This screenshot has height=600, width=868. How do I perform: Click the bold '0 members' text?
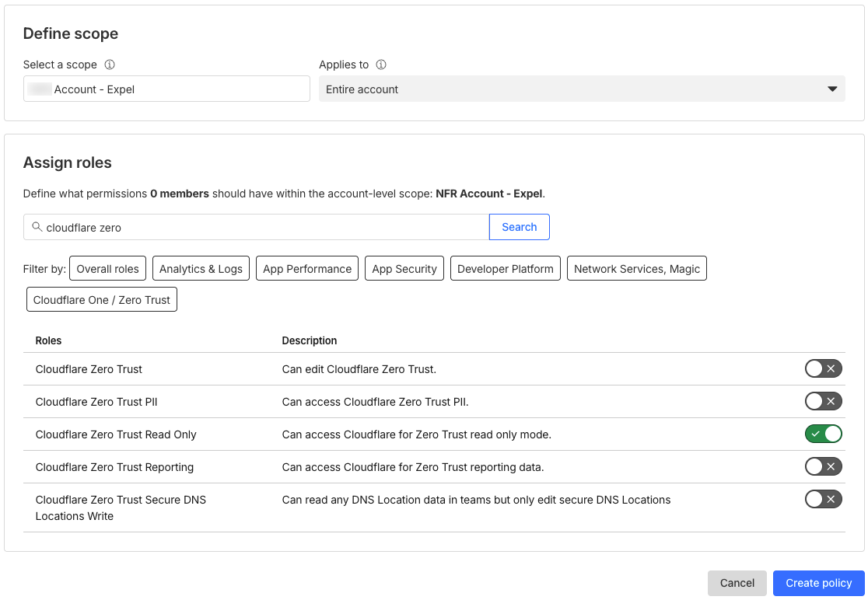[180, 194]
